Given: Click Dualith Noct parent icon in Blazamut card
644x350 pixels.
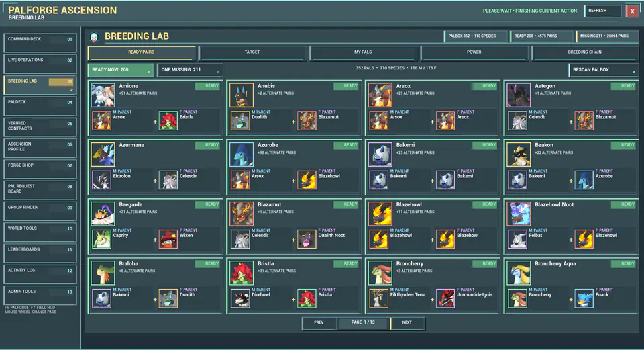Looking at the screenshot, I should click(x=307, y=239).
